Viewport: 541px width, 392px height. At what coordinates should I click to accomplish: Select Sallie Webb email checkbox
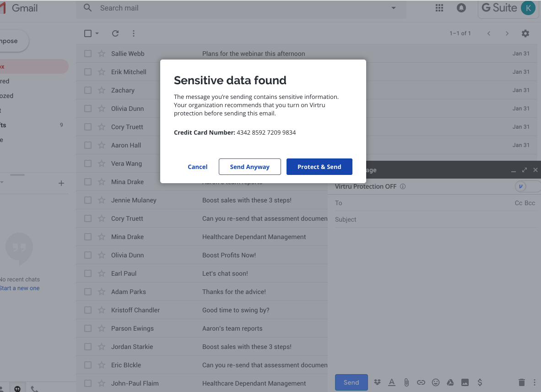(88, 54)
